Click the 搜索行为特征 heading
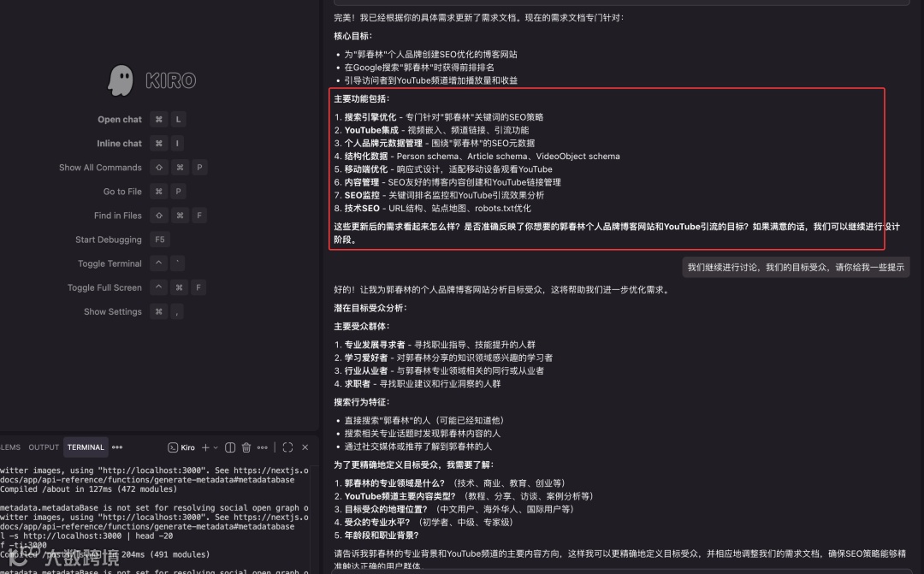Viewport: 924px width, 574px height. [x=361, y=402]
